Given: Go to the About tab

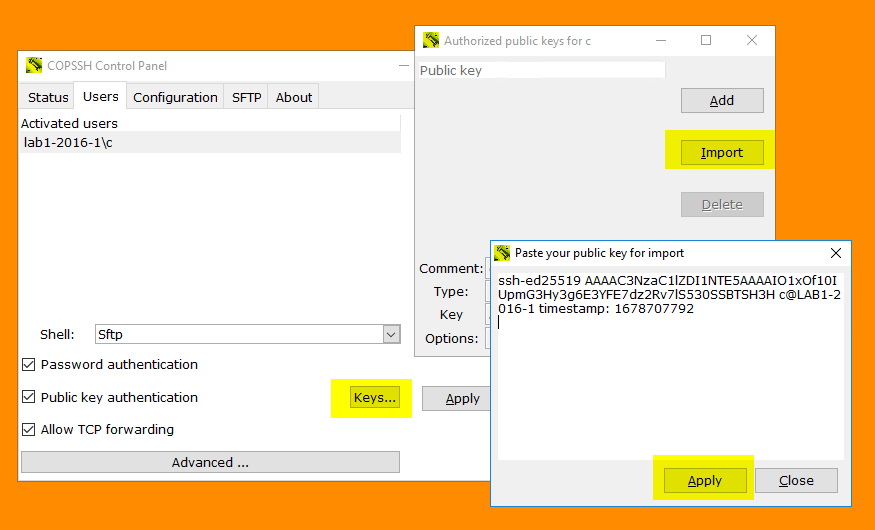Looking at the screenshot, I should tap(294, 97).
